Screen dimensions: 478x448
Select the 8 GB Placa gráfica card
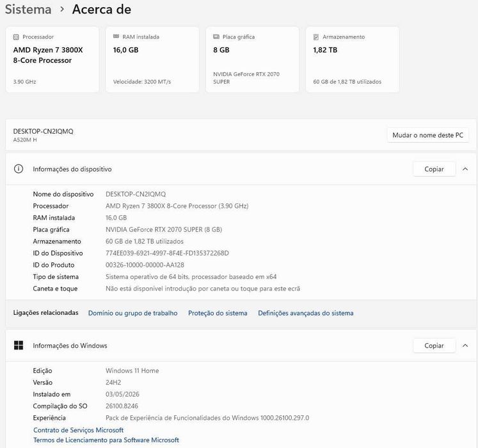coord(252,60)
